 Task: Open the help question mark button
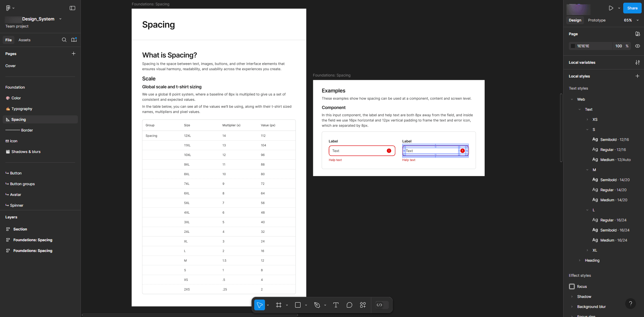(631, 304)
